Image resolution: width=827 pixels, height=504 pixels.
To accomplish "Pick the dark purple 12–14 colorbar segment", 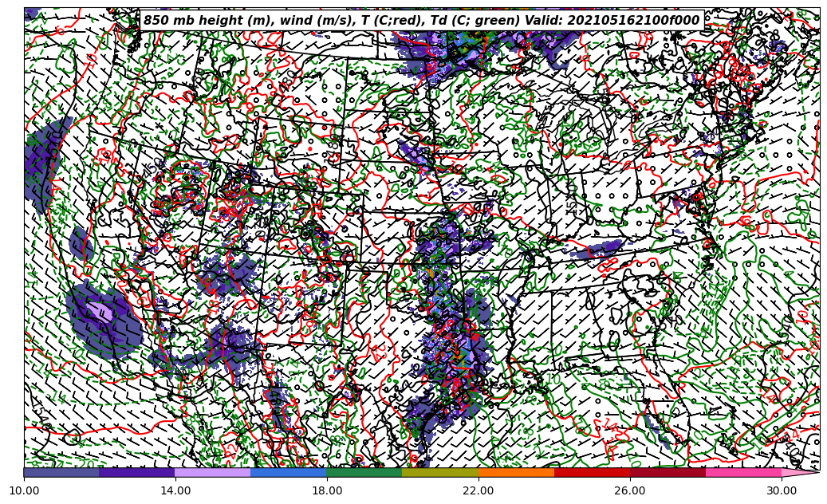I will coord(137,473).
